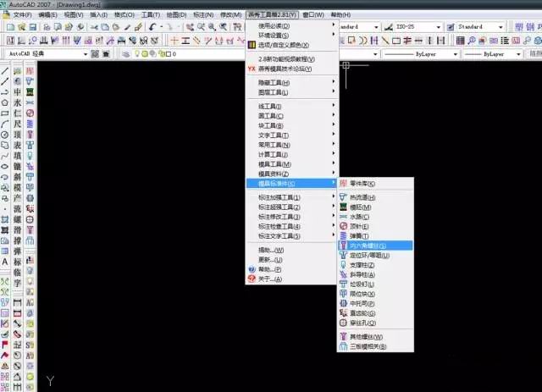Click the 斜 character tool button
The image size is (542, 392).
tap(17, 177)
